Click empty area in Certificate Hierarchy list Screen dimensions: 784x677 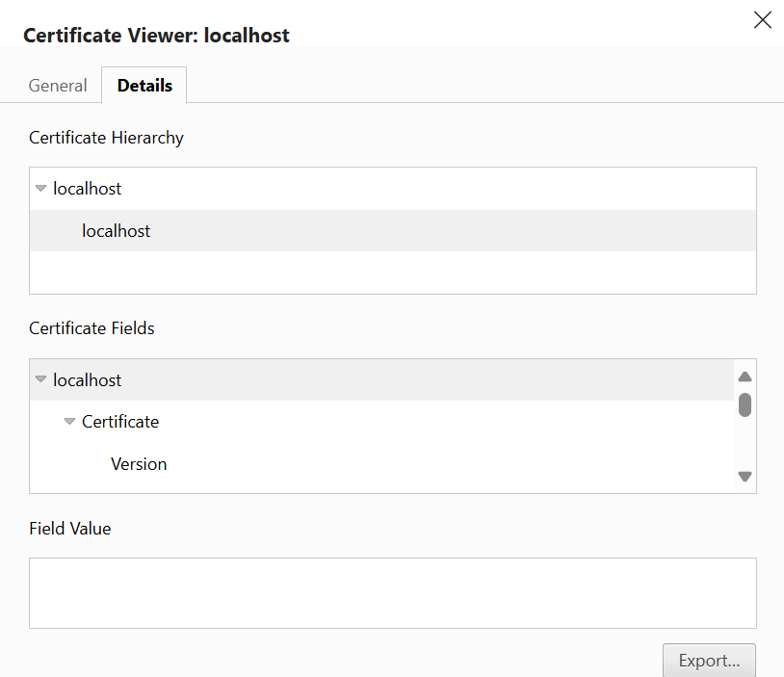coord(392,273)
